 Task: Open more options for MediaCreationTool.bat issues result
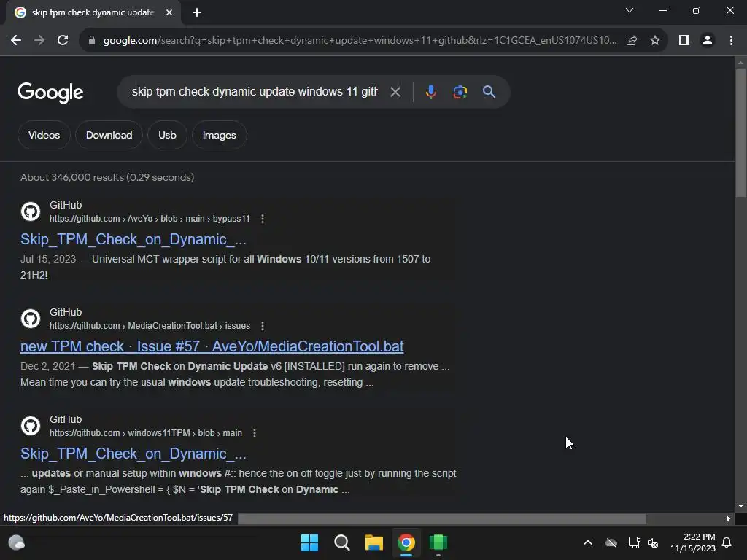point(263,326)
